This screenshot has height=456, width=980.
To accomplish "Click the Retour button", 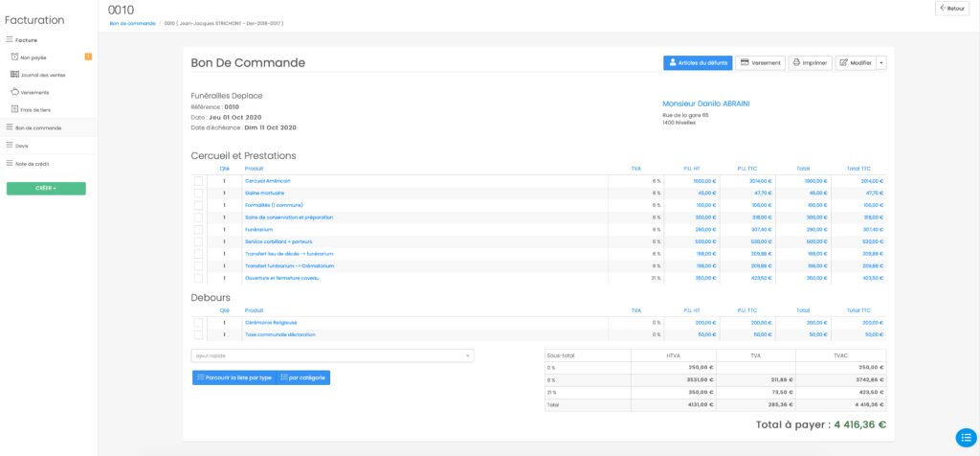I will 951,9.
